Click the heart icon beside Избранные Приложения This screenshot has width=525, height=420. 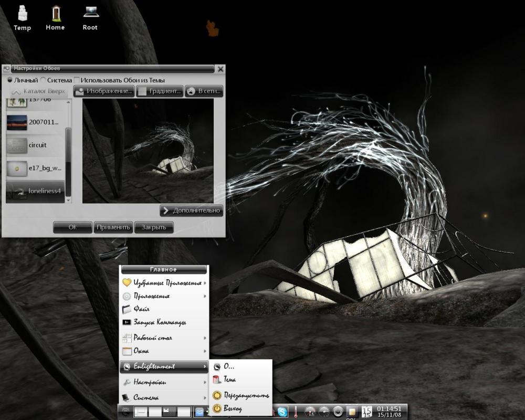point(127,282)
